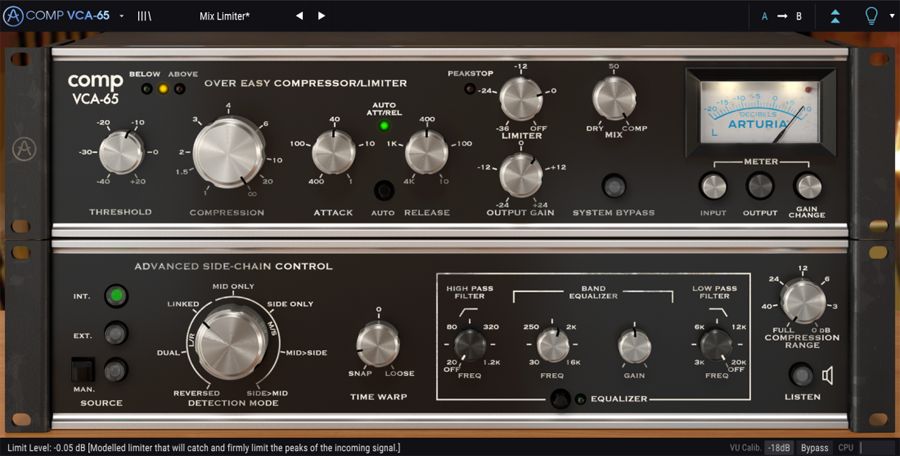This screenshot has height=456, width=900.
Task: Choose Mid>Side detection mode label
Action: click(307, 353)
